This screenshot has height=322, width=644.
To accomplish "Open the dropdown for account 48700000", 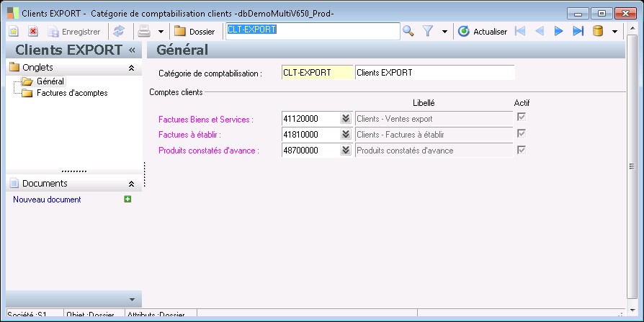I will [x=346, y=151].
